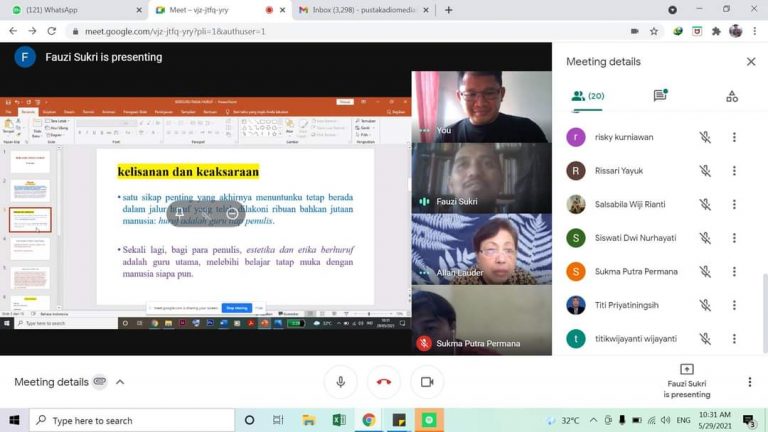Open the green Spotify taskbar app
The width and height of the screenshot is (768, 432).
429,420
